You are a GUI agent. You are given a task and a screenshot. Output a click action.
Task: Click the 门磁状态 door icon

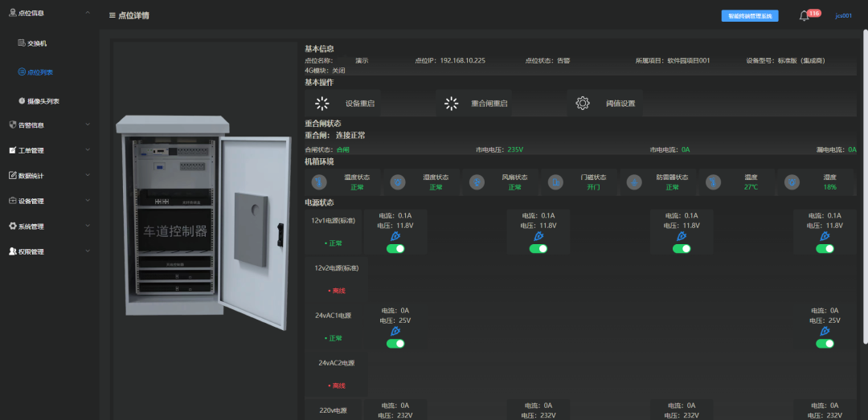[556, 182]
